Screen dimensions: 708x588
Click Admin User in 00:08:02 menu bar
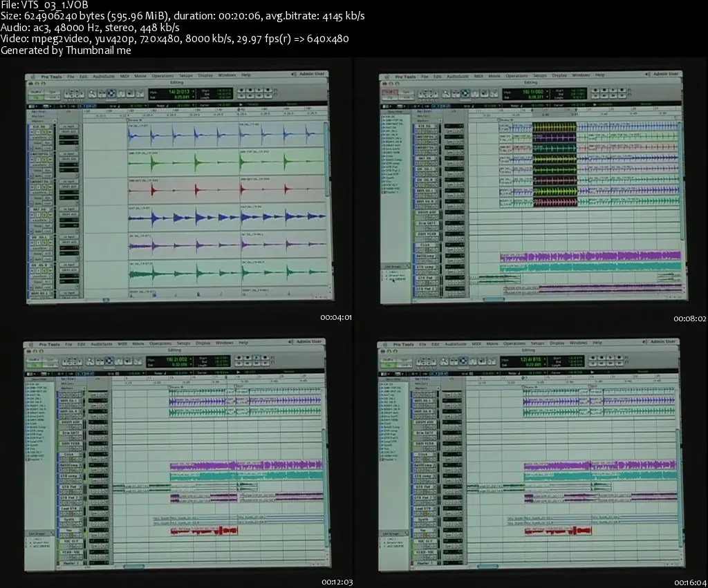[x=666, y=73]
